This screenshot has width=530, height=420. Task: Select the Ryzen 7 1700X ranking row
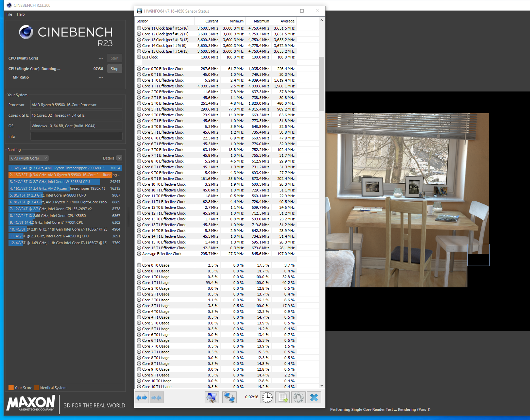65,202
